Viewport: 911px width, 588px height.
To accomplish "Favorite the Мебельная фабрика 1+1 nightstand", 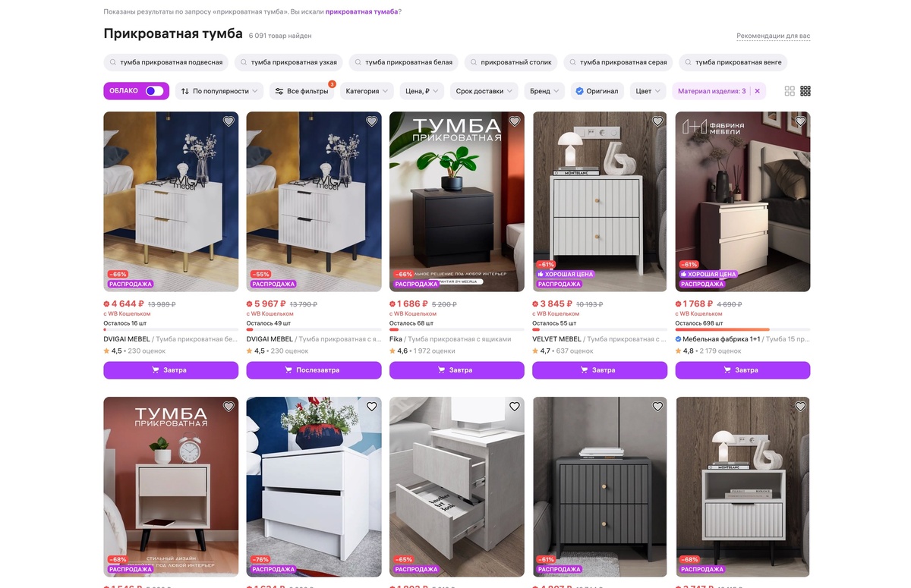I will pyautogui.click(x=800, y=121).
